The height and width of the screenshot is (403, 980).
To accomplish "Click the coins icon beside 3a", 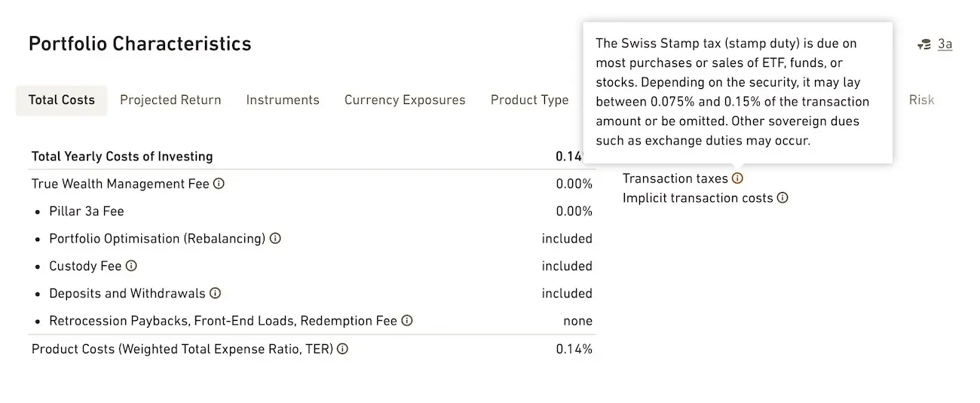I will click(x=924, y=44).
